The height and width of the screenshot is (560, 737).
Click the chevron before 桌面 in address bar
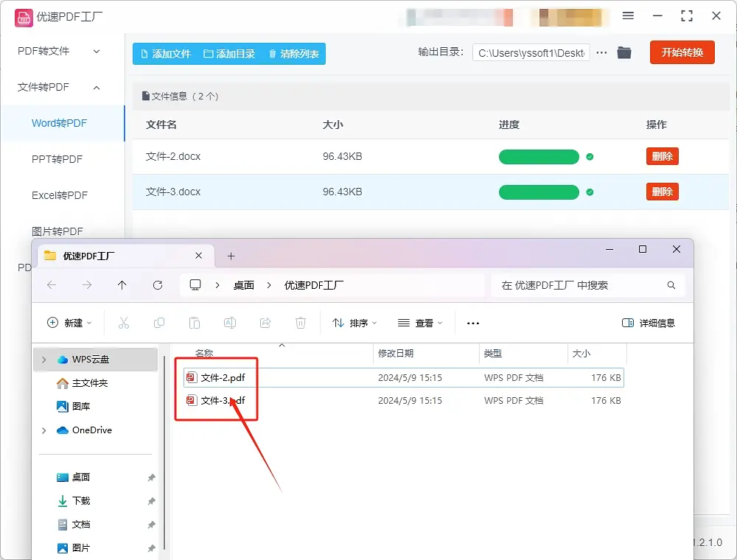pos(217,285)
